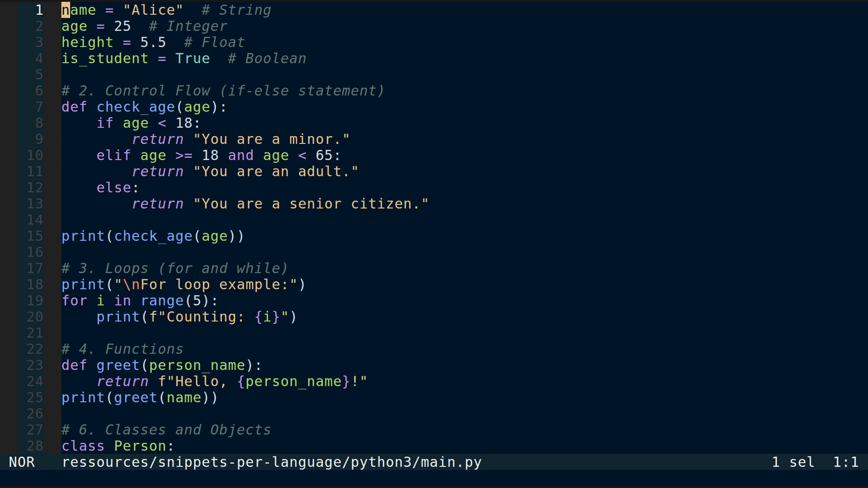This screenshot has width=868, height=488.
Task: Click the string "Alice" on line 1
Action: [x=154, y=9]
